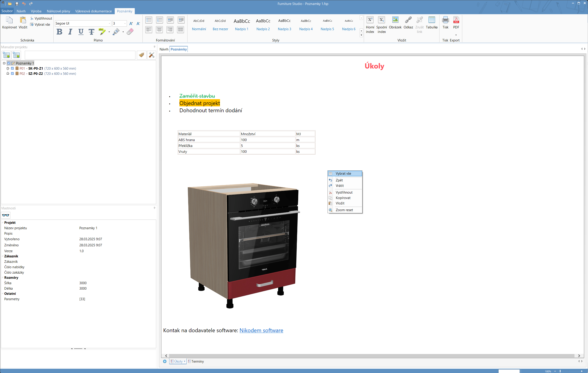Open the Segoe UI font dropdown
The image size is (588, 373).
click(109, 23)
